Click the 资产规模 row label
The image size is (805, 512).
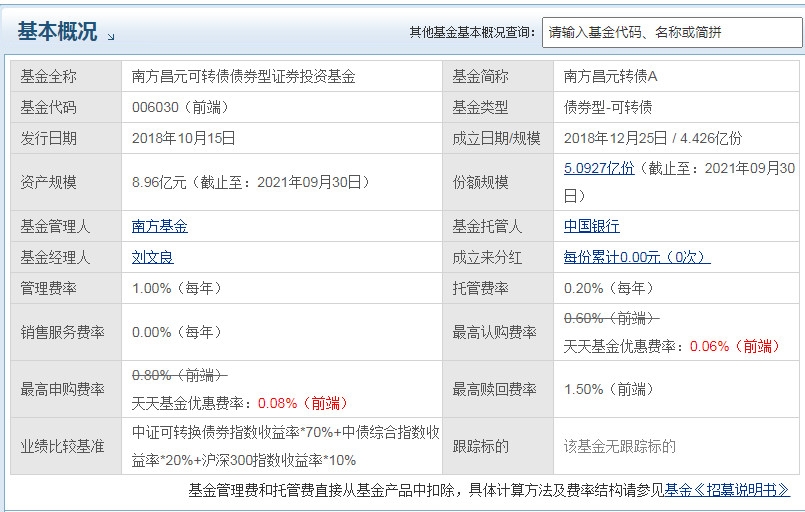point(48,182)
